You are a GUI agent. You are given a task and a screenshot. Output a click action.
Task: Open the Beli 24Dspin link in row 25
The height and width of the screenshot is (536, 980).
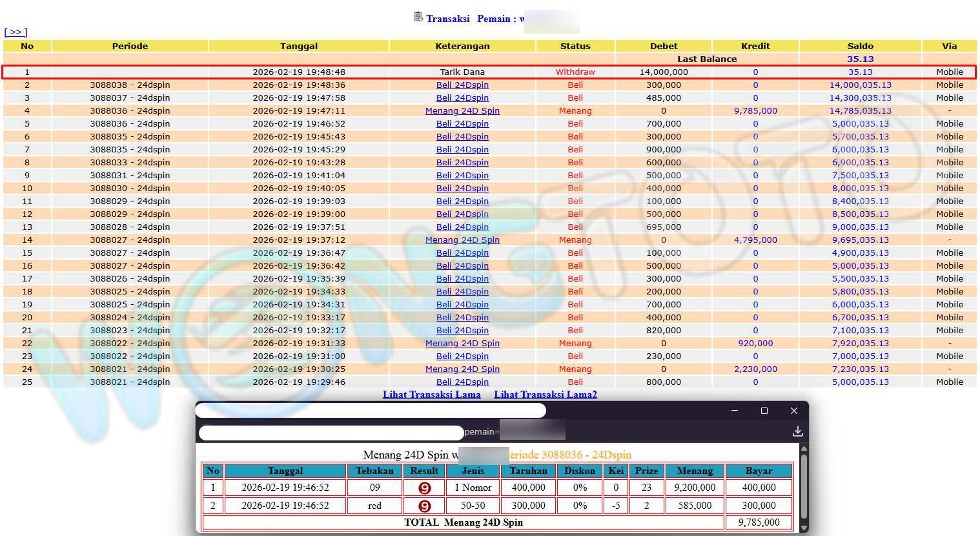coord(462,382)
